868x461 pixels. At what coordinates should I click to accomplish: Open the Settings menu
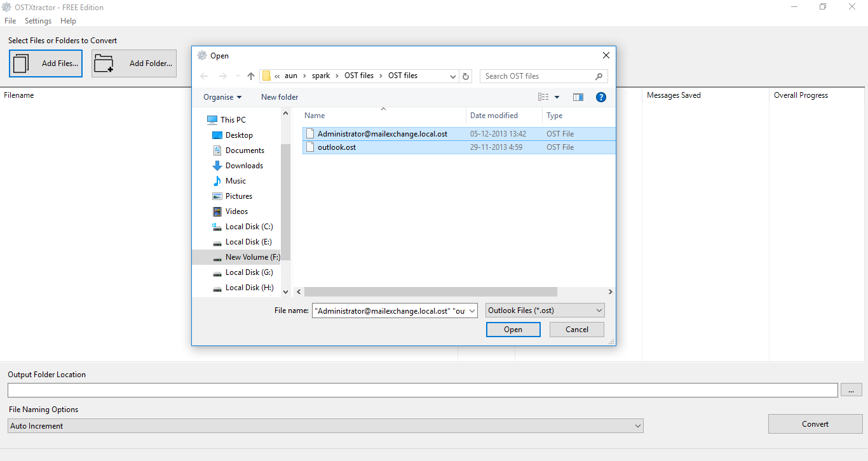tap(38, 21)
